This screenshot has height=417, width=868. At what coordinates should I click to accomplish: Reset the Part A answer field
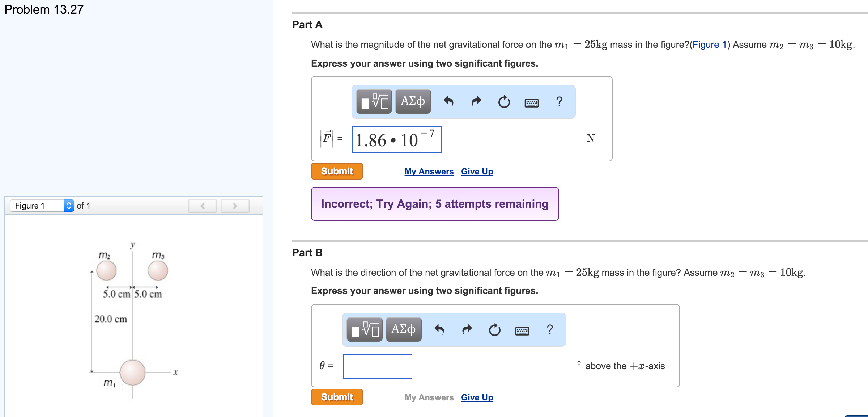(504, 102)
